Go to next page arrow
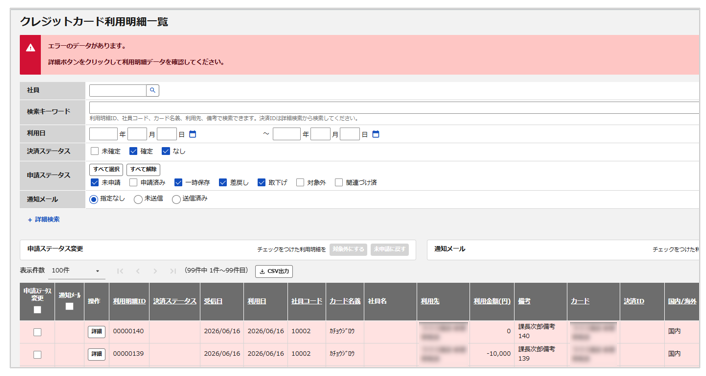This screenshot has width=706, height=376. pos(155,271)
